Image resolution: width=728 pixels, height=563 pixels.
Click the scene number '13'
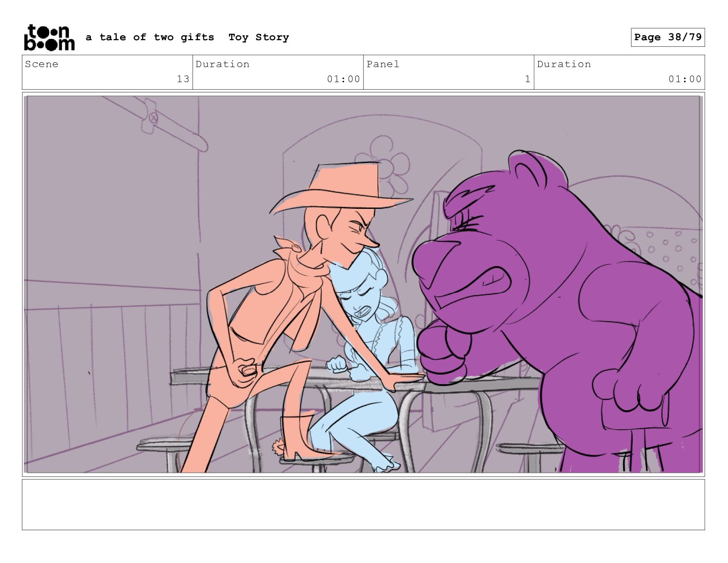click(183, 79)
